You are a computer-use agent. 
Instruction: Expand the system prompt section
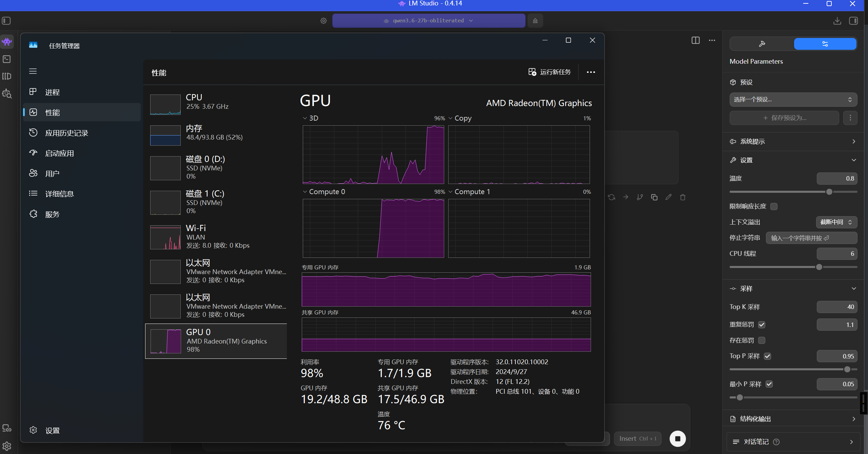coord(793,142)
